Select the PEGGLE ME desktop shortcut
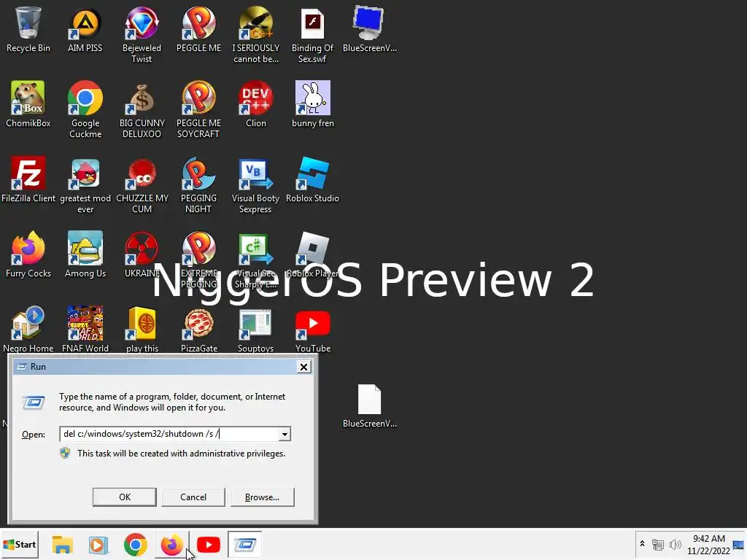 coord(198,29)
